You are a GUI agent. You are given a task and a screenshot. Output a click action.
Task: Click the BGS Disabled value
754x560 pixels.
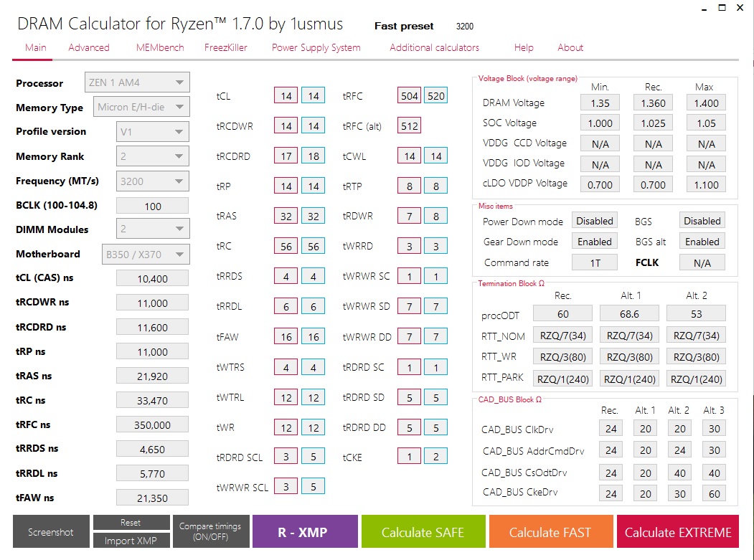(x=702, y=221)
